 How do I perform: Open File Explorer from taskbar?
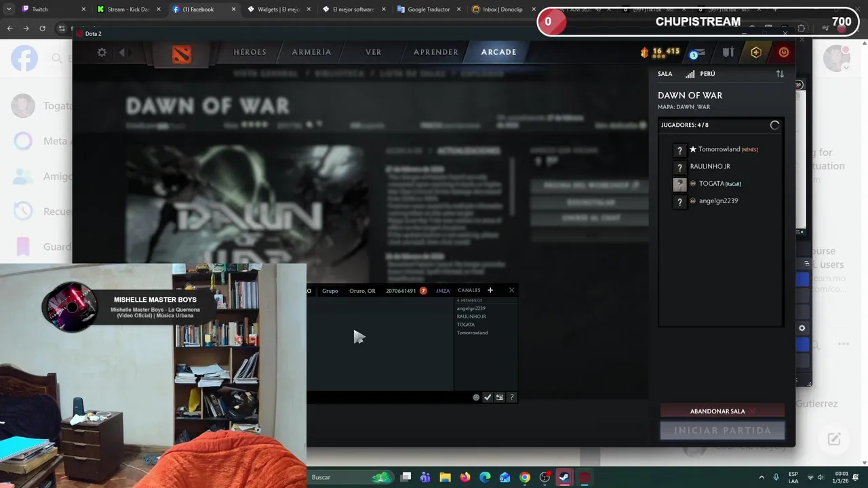pyautogui.click(x=445, y=477)
